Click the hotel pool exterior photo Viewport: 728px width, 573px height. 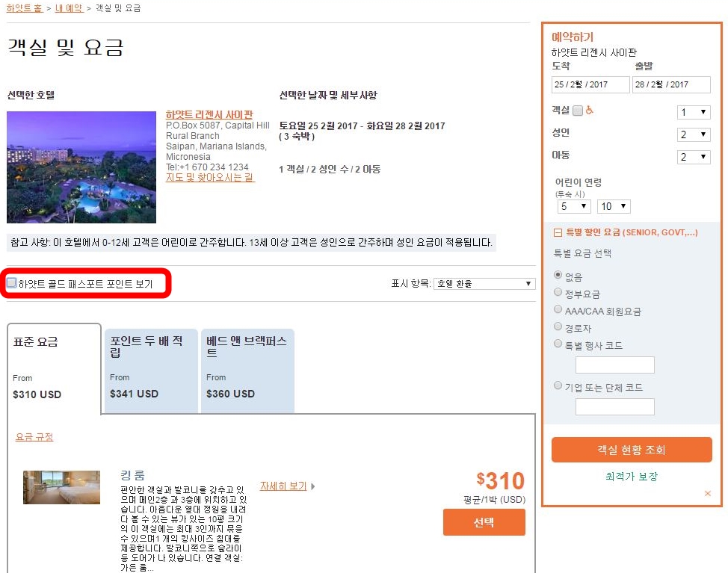81,167
